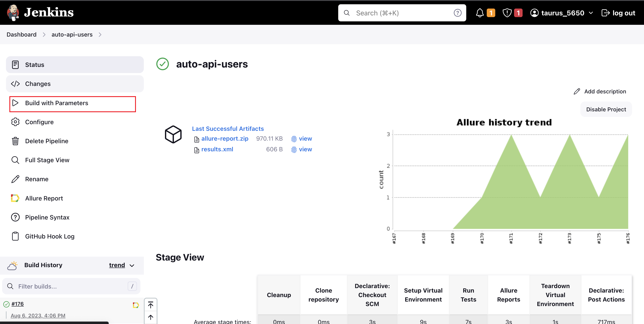Open Build with Parameters
This screenshot has width=644, height=324.
57,103
